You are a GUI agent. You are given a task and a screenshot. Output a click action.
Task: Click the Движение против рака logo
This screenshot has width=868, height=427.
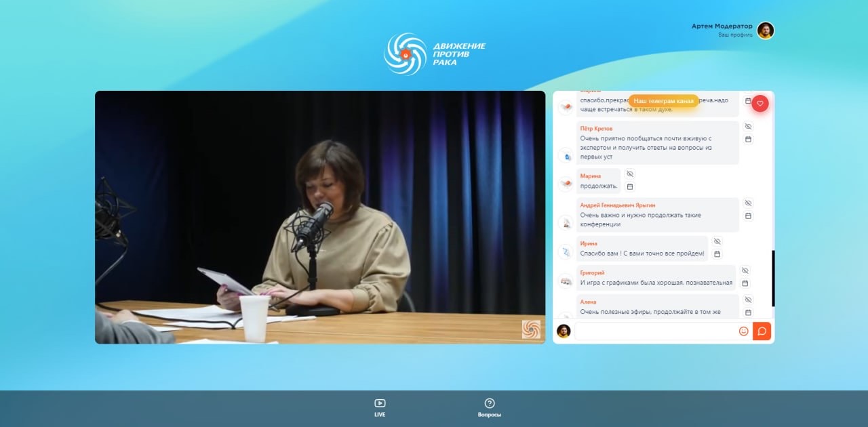point(435,54)
